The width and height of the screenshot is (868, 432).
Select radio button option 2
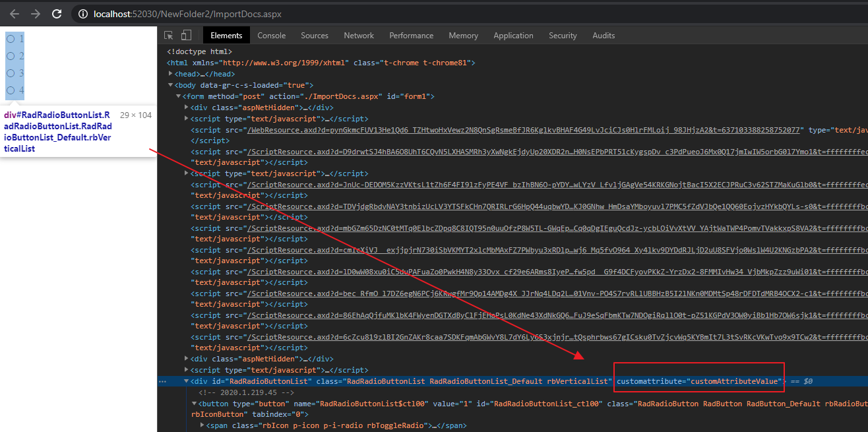[x=11, y=56]
